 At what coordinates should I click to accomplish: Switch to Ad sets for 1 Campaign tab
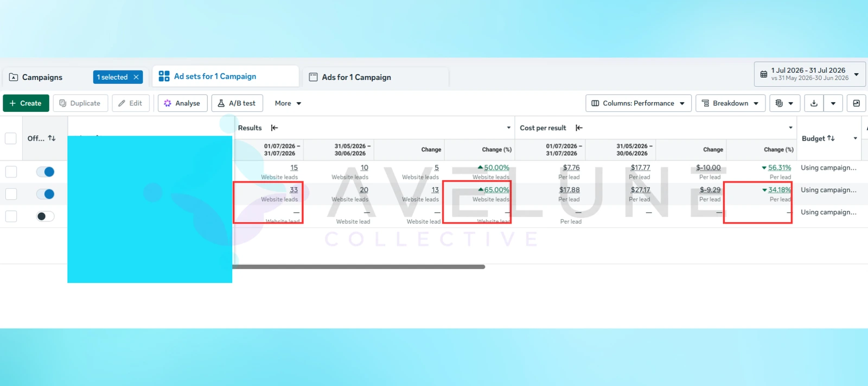pos(226,77)
